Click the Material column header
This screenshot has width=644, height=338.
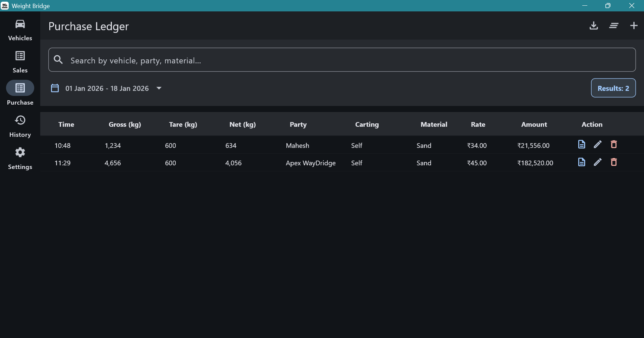tap(434, 124)
